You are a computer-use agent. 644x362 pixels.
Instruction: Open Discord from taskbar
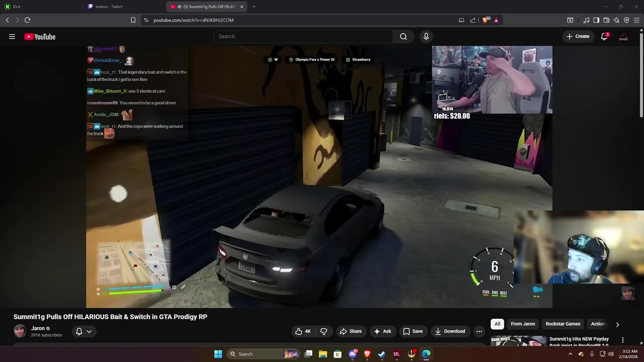(353, 354)
